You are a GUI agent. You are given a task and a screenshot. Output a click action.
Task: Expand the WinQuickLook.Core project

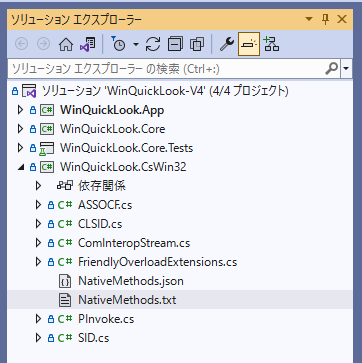coord(20,129)
